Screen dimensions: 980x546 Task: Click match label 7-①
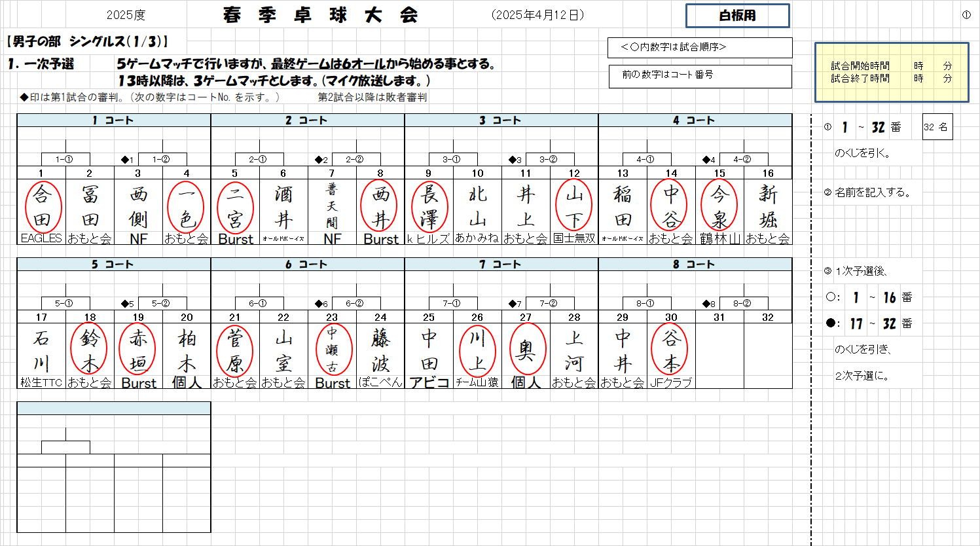point(453,303)
